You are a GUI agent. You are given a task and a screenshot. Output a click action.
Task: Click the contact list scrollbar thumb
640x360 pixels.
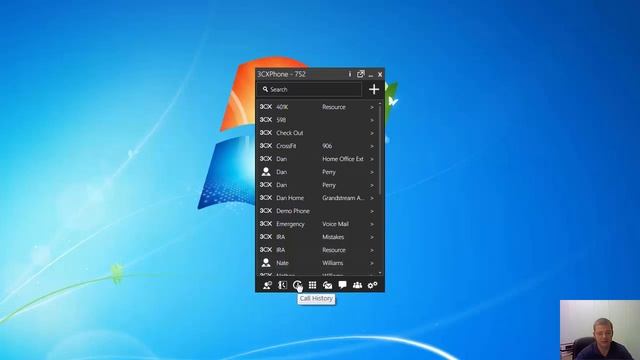click(380, 150)
